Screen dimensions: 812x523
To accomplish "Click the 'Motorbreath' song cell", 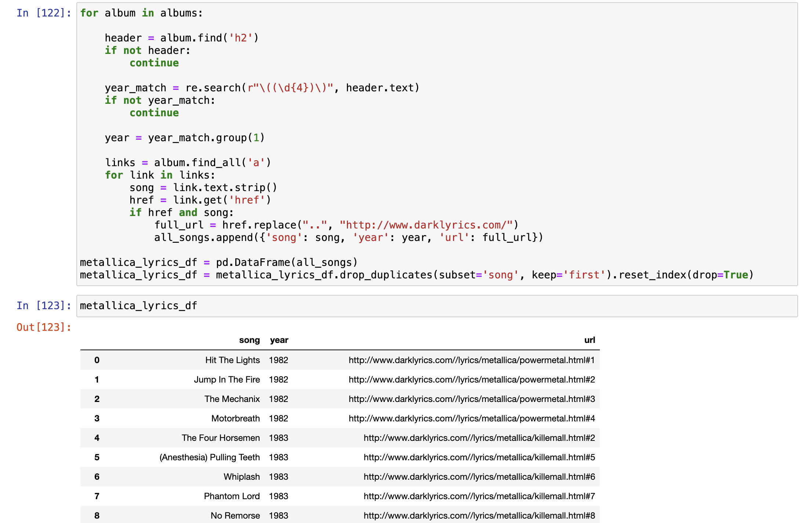I will tap(235, 418).
